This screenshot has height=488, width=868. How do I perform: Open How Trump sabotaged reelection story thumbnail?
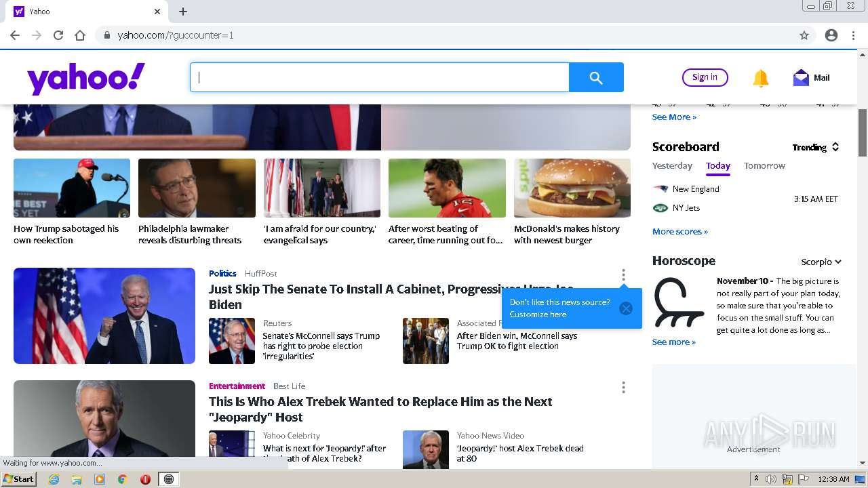[72, 188]
